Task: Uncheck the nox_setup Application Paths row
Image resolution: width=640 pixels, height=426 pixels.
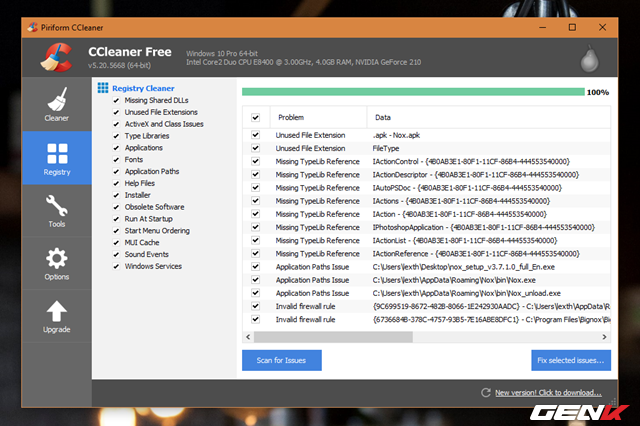Action: tap(256, 266)
